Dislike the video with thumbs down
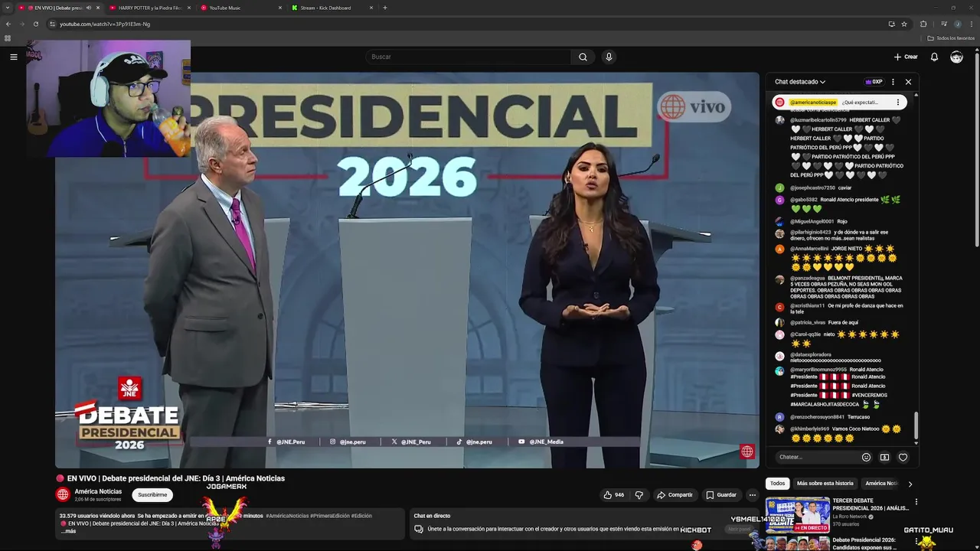This screenshot has height=551, width=980. click(x=639, y=495)
